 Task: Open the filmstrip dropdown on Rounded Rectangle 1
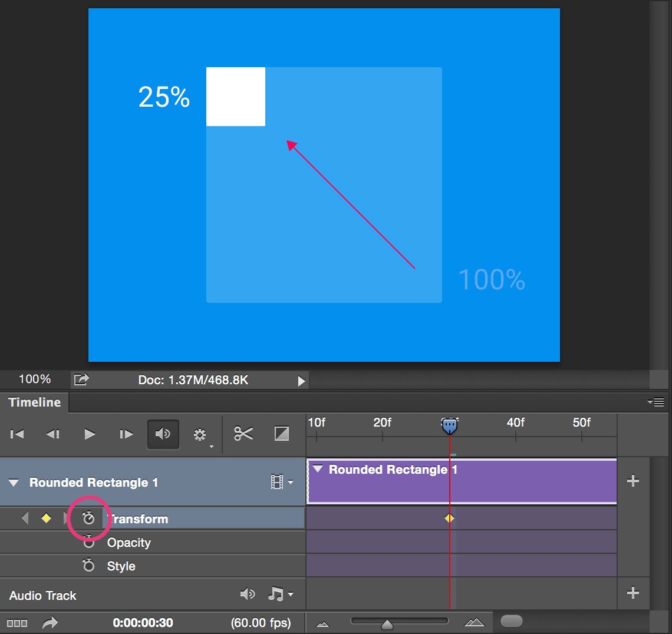[x=282, y=483]
